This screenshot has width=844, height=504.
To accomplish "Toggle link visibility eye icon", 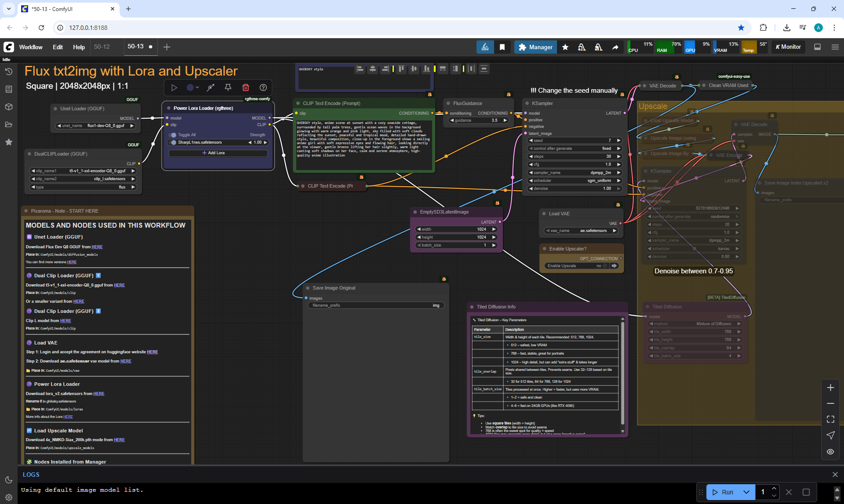I will tap(830, 452).
